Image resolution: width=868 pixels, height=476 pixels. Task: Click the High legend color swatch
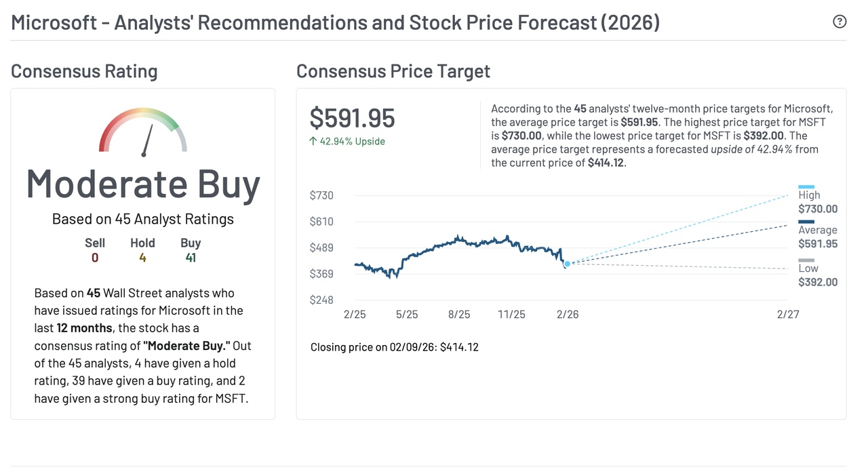[x=806, y=186]
